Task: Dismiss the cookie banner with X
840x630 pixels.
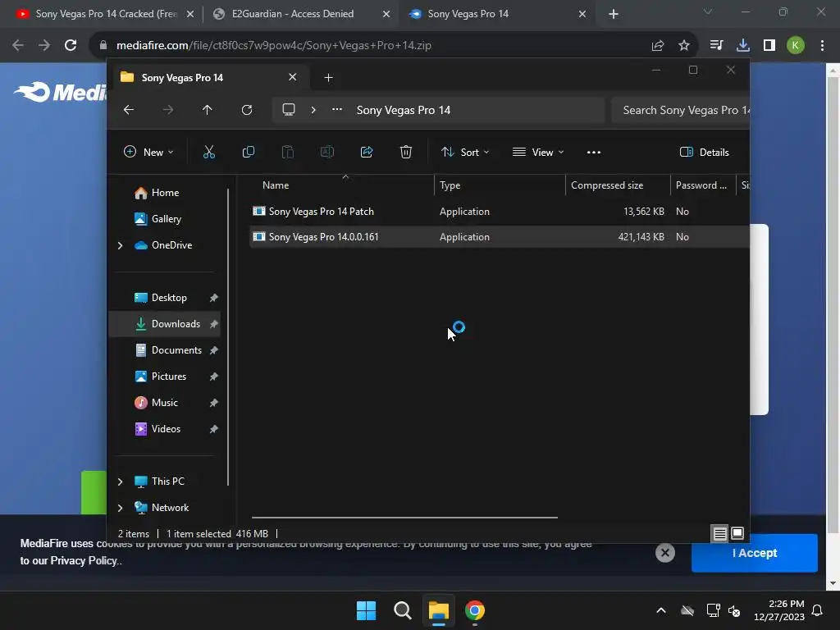Action: [x=664, y=553]
